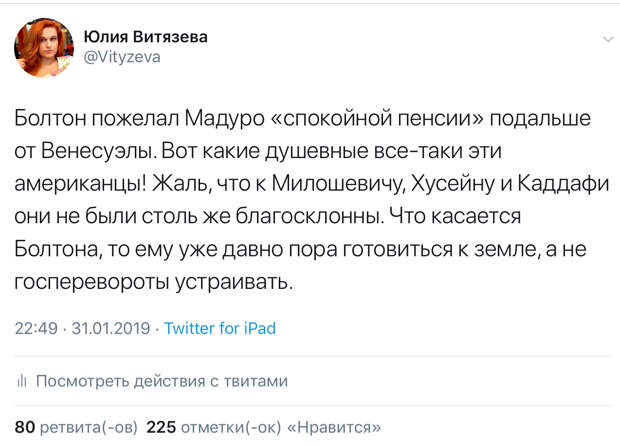620x446 pixels.
Task: Open the @Vityzeva handle link
Action: click(122, 57)
